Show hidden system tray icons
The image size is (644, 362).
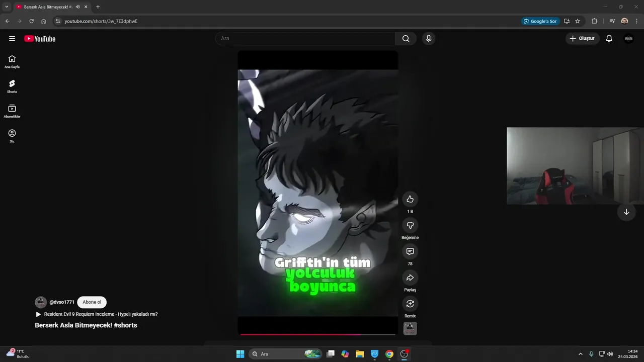tap(580, 354)
